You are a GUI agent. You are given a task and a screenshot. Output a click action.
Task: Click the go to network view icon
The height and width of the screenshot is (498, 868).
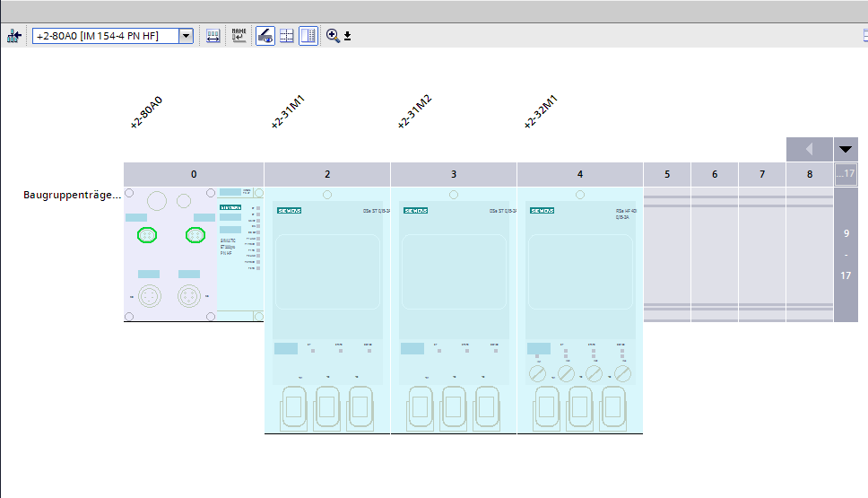(13, 36)
